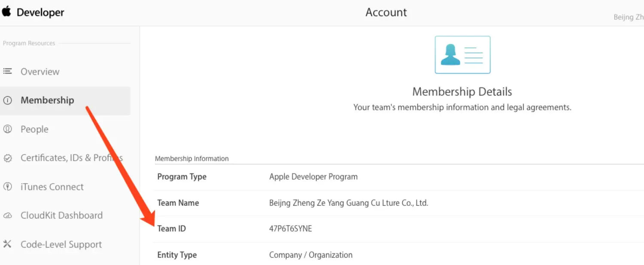Click the Apple Developer Program value
The image size is (644, 265).
click(313, 177)
